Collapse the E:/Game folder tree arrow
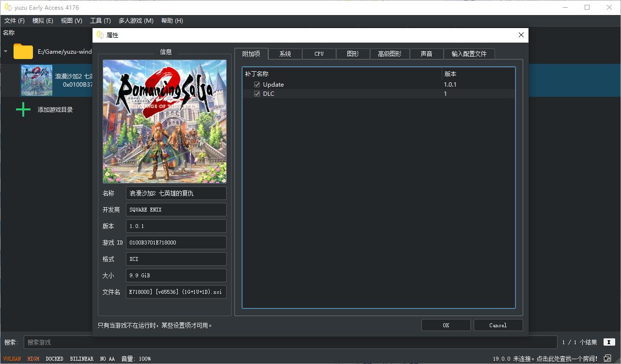The width and height of the screenshot is (621, 364). (x=6, y=51)
